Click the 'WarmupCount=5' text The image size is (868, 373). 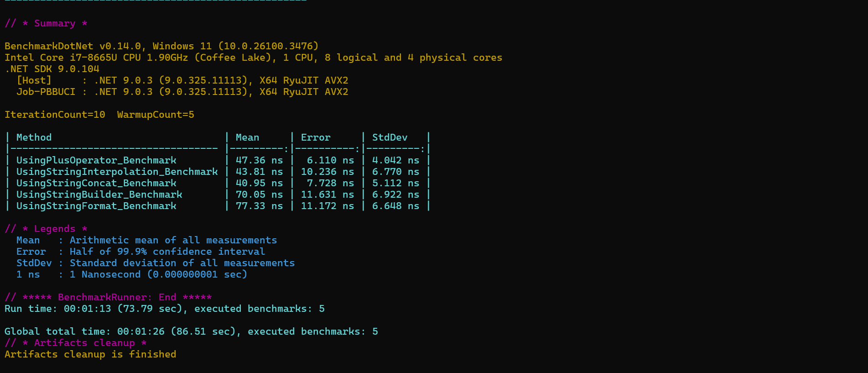(x=156, y=115)
